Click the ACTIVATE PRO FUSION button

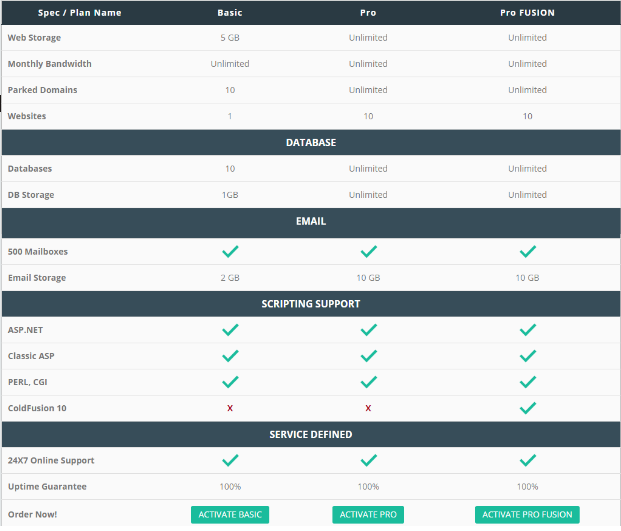(x=527, y=514)
